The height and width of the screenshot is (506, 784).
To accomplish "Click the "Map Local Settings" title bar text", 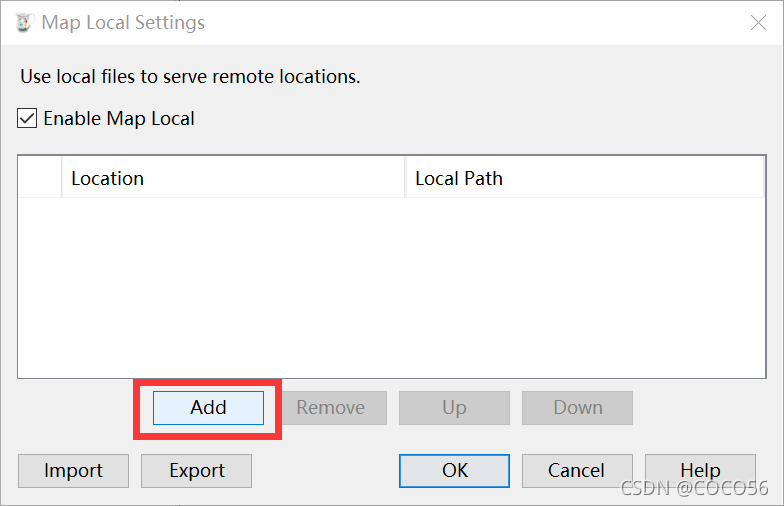I will pos(123,22).
